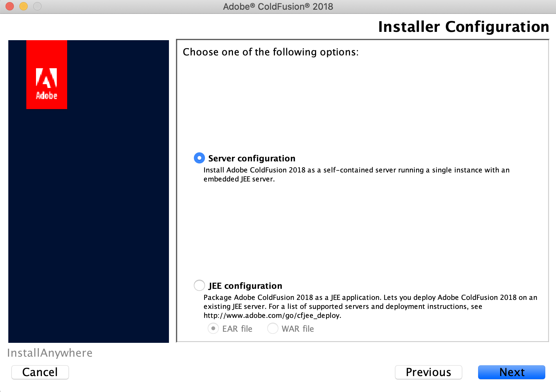Screen dimensions: 556x392
Task: Click the 'Server configuration' label text
Action: point(252,159)
